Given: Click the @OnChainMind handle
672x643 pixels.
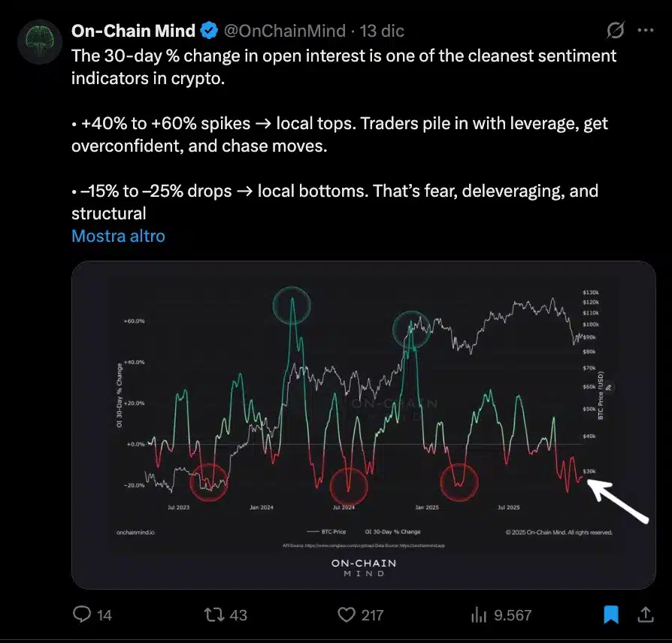Looking at the screenshot, I should tap(284, 31).
